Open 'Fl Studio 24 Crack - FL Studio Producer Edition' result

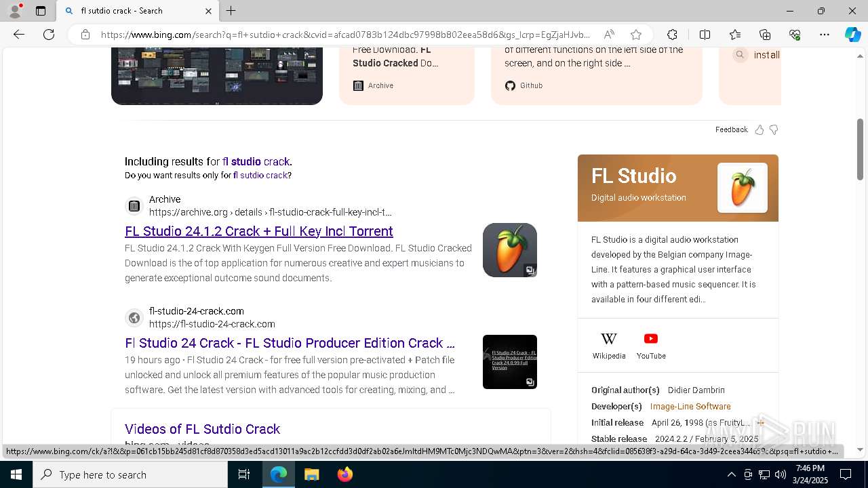[x=290, y=343]
